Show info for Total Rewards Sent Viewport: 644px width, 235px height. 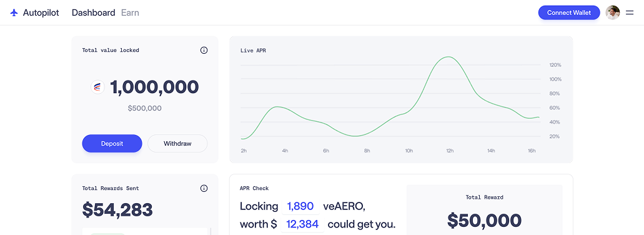[x=204, y=188]
